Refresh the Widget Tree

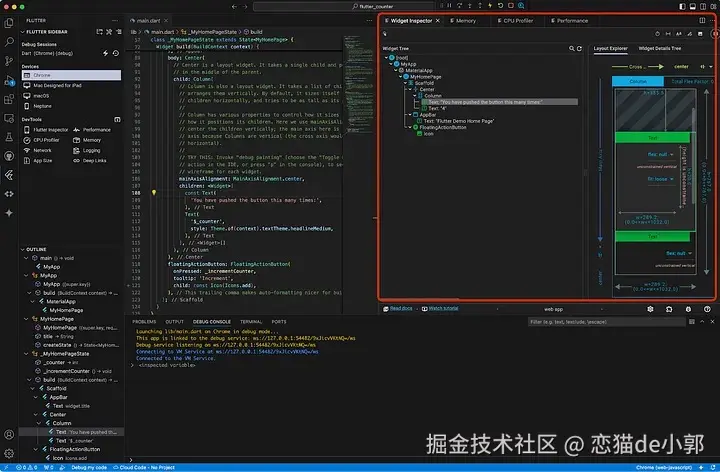pos(579,48)
